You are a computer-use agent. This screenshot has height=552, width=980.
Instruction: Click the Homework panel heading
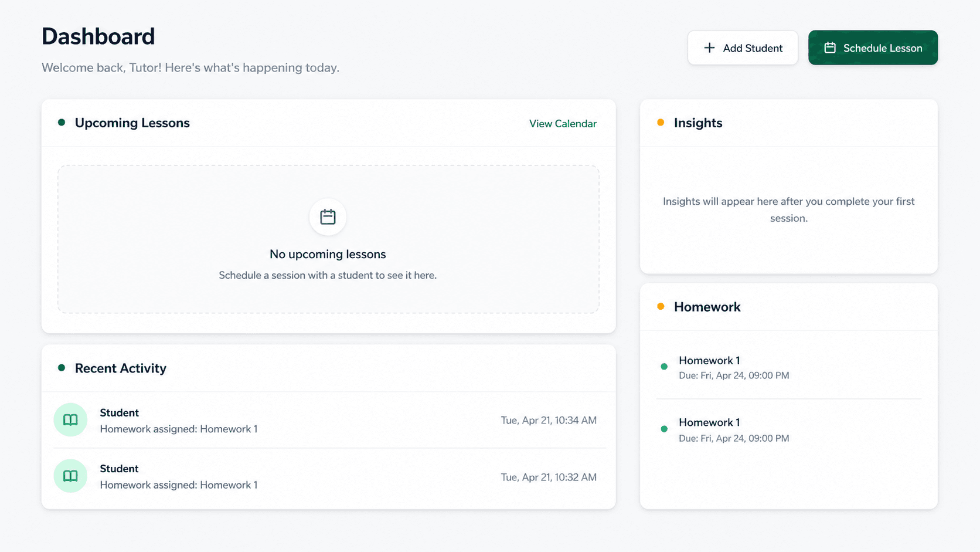point(707,307)
